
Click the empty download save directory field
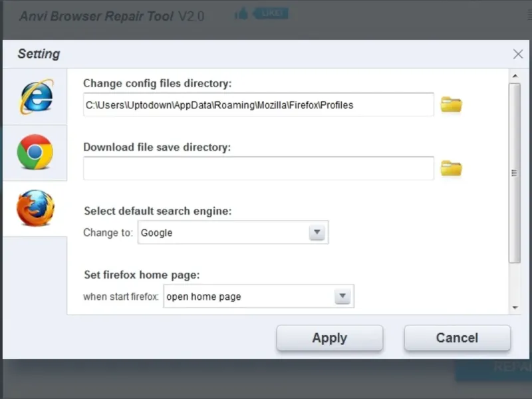[258, 168]
